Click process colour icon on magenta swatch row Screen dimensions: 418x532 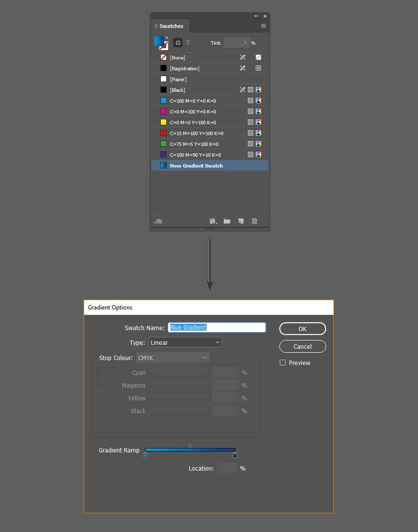[x=251, y=112]
